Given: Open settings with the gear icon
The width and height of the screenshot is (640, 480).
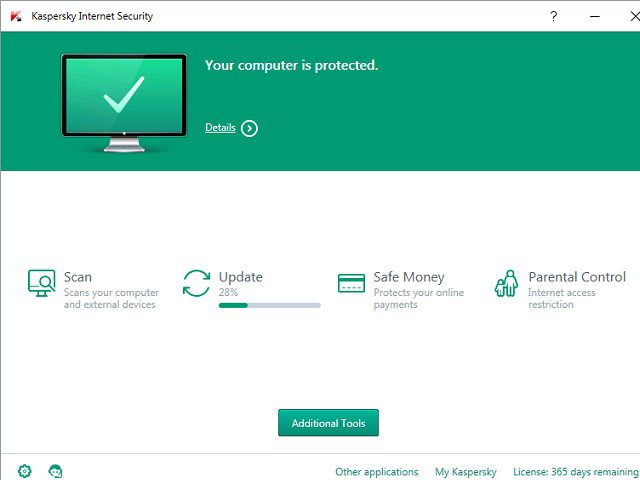Looking at the screenshot, I should click(x=24, y=471).
